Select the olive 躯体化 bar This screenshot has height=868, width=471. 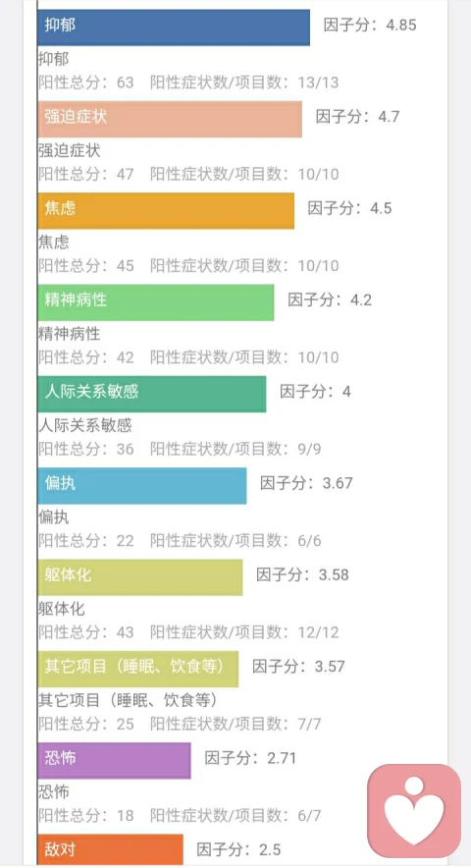(140, 577)
